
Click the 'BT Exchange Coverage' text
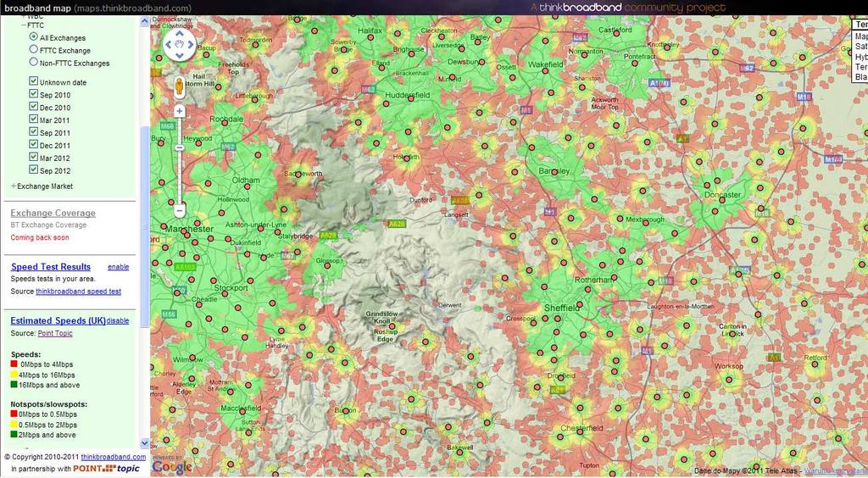(x=48, y=225)
